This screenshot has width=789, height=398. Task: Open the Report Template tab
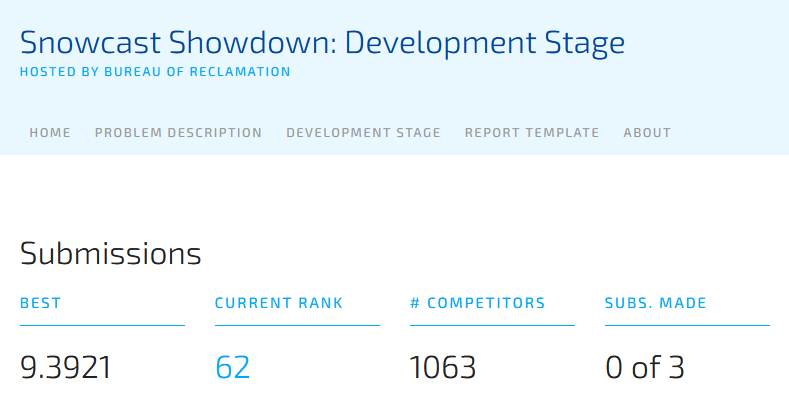pyautogui.click(x=532, y=133)
